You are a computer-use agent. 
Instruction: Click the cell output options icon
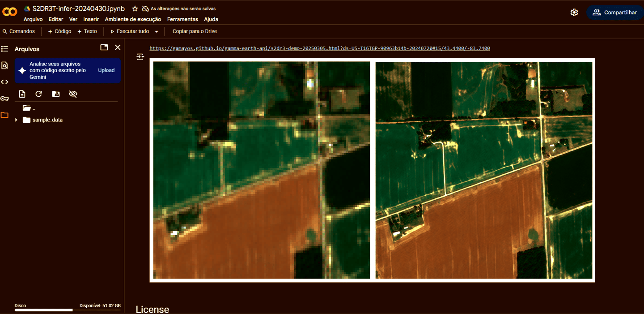pos(140,57)
